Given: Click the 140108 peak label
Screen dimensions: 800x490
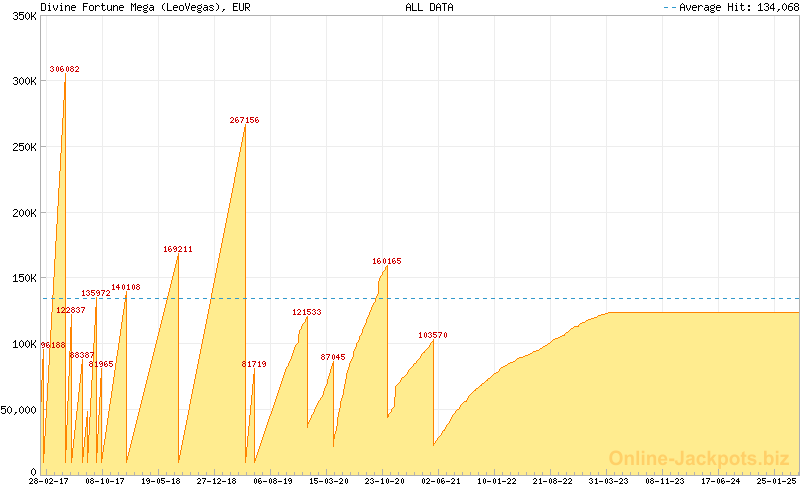Looking at the screenshot, I should 126,287.
